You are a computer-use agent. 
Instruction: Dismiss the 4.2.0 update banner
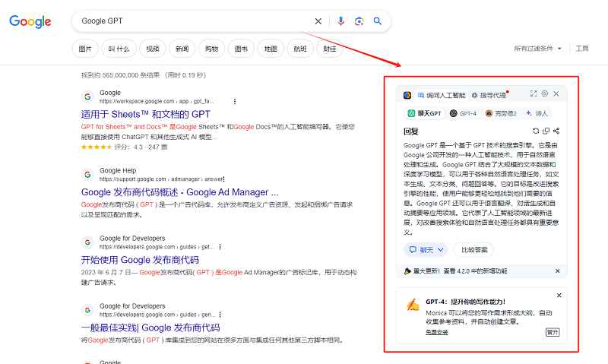tap(558, 271)
